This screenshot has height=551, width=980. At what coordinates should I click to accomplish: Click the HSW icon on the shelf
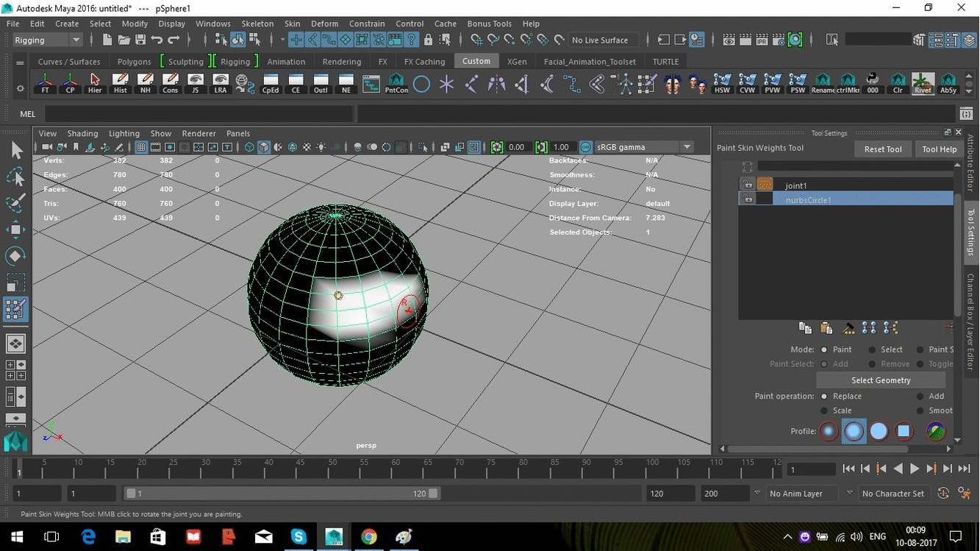(x=722, y=83)
